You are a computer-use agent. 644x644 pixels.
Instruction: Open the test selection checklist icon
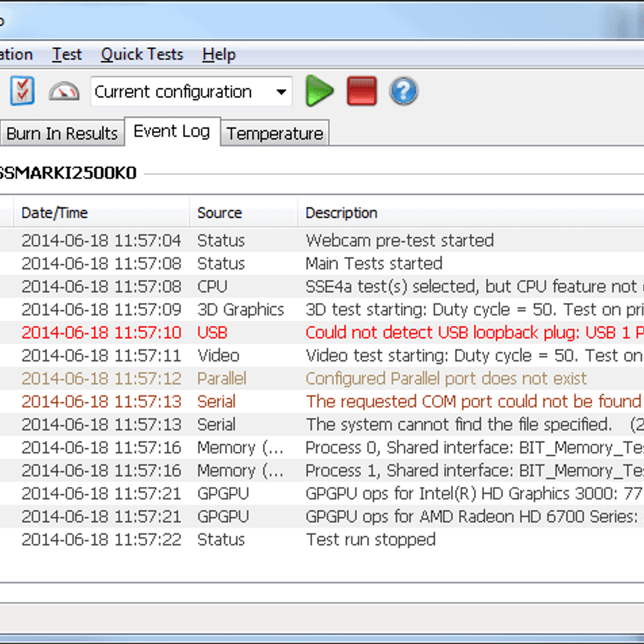coord(22,91)
